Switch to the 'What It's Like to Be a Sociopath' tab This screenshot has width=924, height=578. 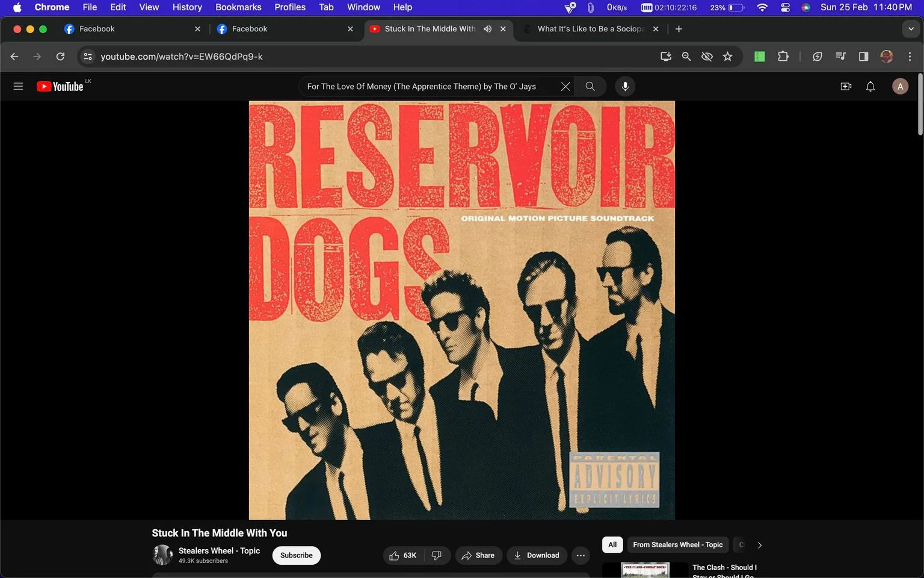(x=590, y=29)
